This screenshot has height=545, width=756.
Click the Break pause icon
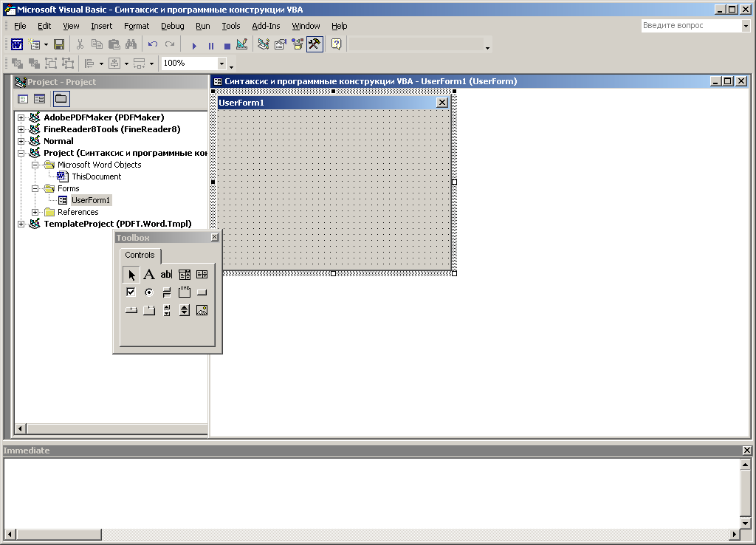pyautogui.click(x=210, y=46)
